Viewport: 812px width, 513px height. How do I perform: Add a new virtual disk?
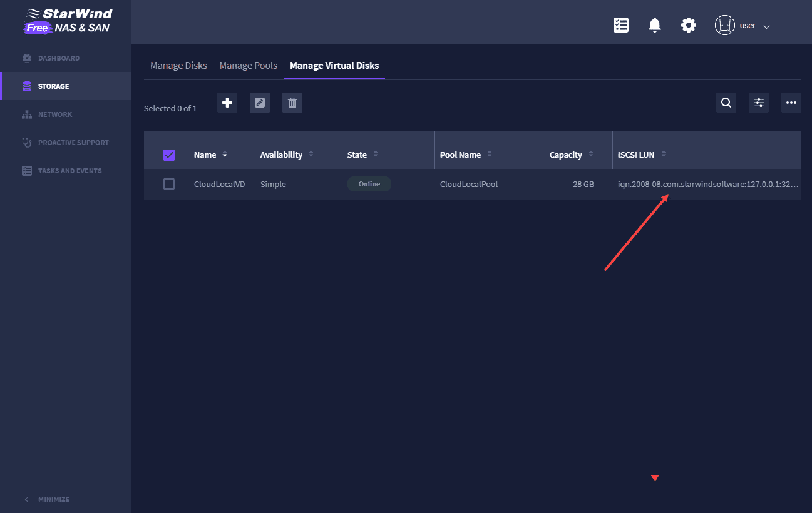[227, 103]
